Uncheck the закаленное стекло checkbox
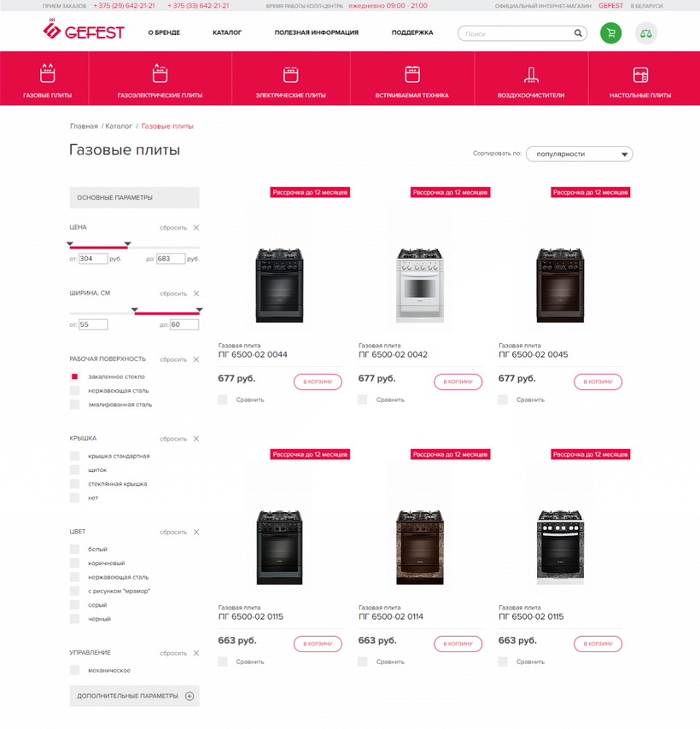This screenshot has width=700, height=729. [74, 376]
